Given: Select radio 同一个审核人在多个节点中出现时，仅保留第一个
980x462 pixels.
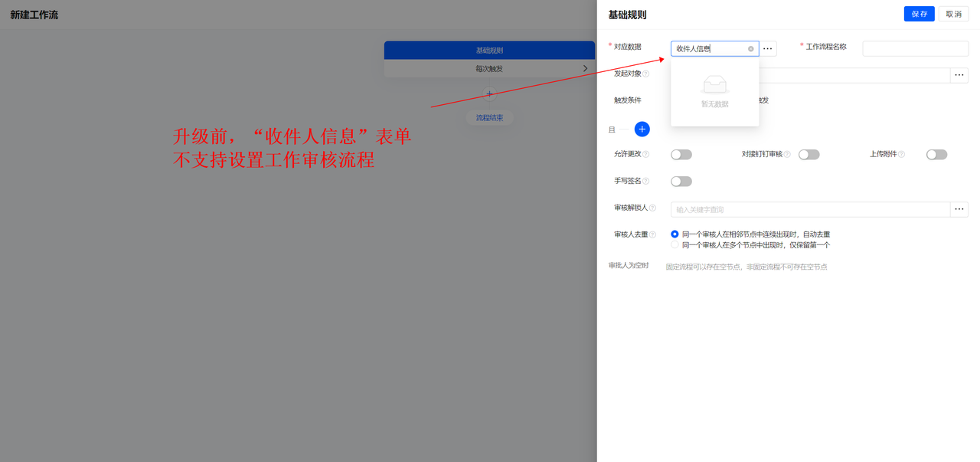Looking at the screenshot, I should pos(675,245).
